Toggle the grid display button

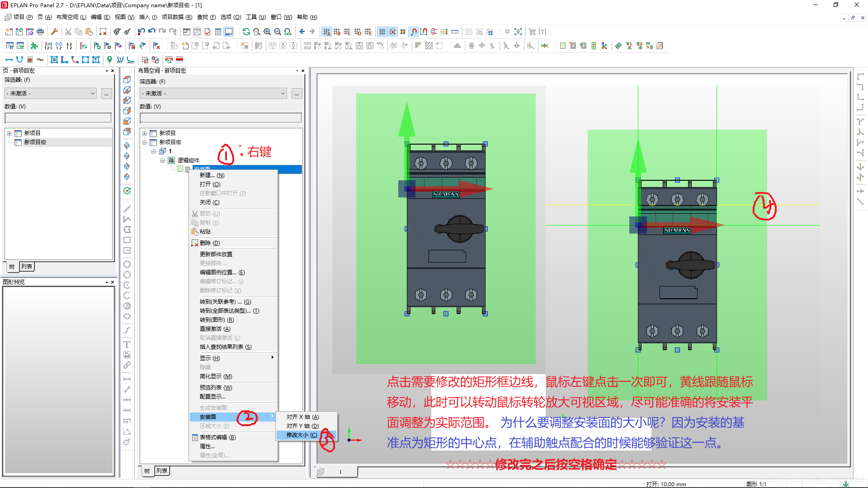pos(382,32)
